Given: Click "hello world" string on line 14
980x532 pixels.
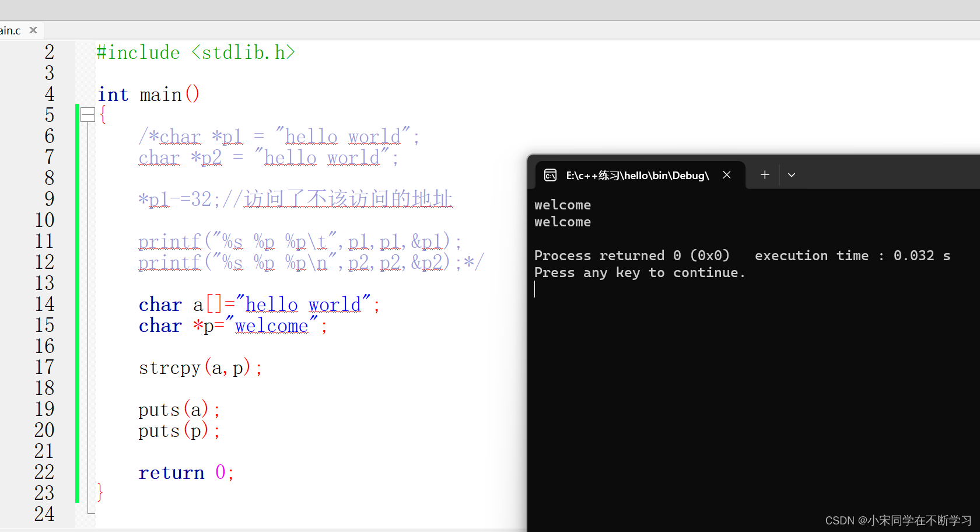Looking at the screenshot, I should (303, 304).
